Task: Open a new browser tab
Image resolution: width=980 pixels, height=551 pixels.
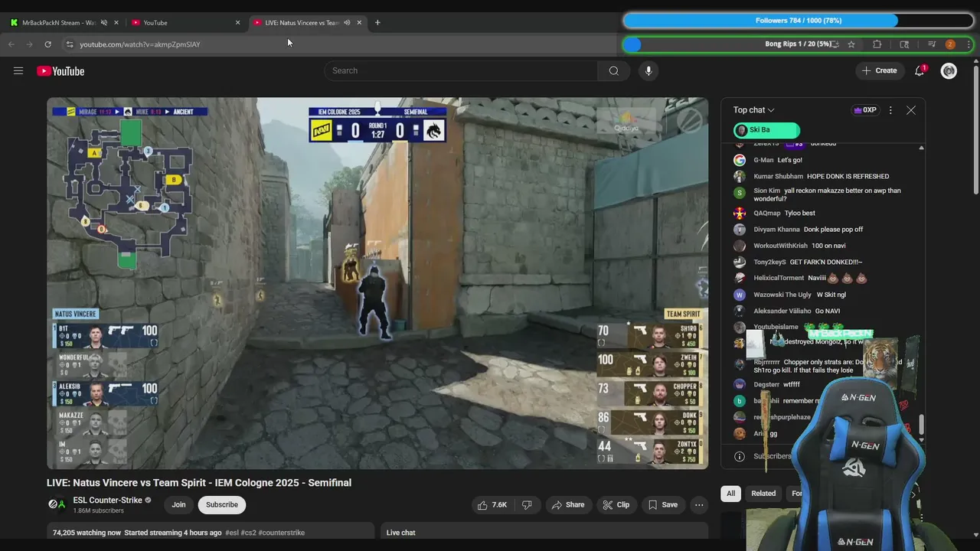Action: [377, 22]
